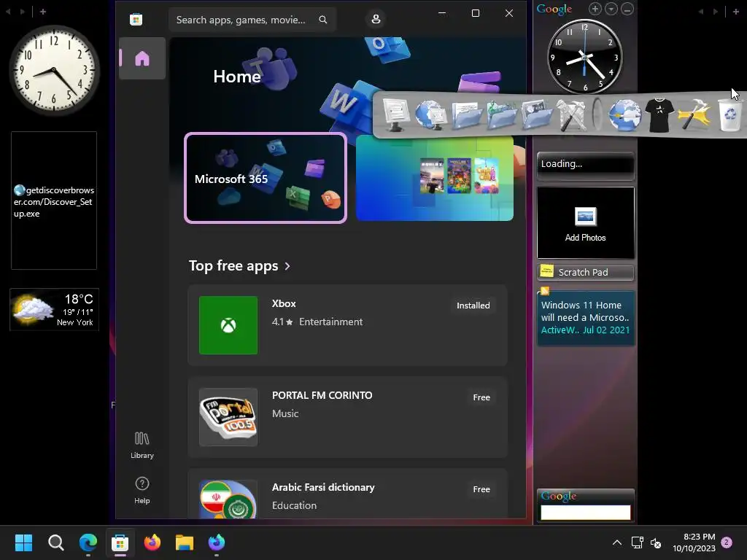Screen dimensions: 747x560
Task: Click the plus button at top right
Action: [x=735, y=12]
